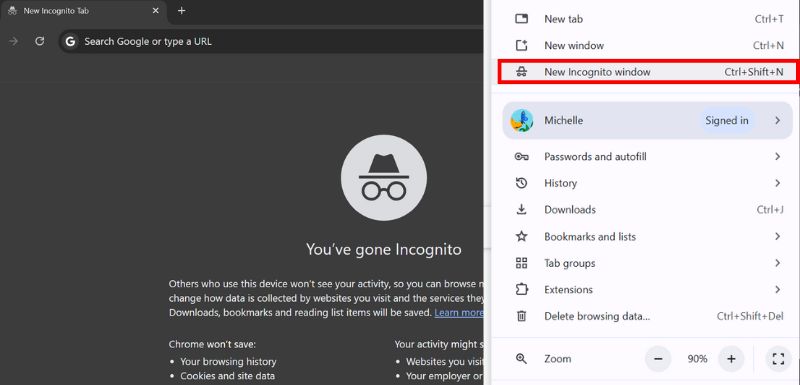The height and width of the screenshot is (385, 800).
Task: Open a new tab with the plus button
Action: (182, 10)
